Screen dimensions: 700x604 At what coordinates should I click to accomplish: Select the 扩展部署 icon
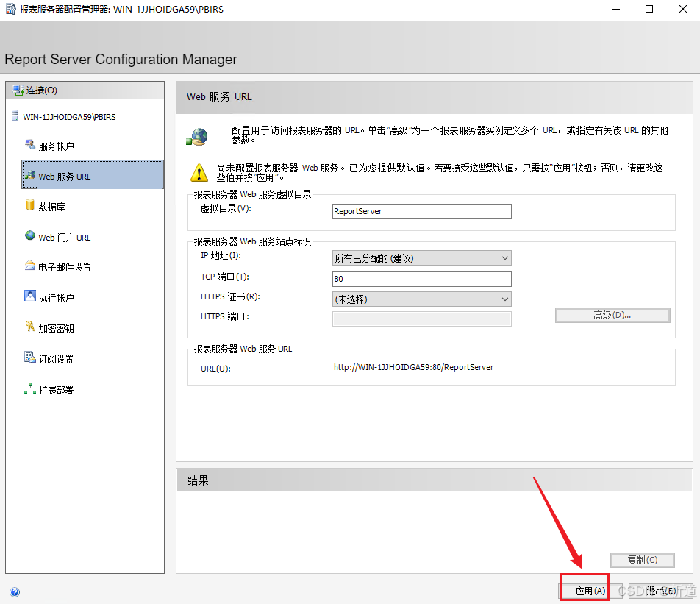30,388
